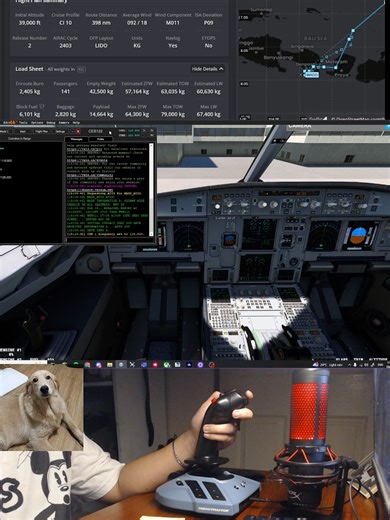The height and width of the screenshot is (520, 390).
Task: Open the Xbox app taskbar icon
Action: click(166, 365)
